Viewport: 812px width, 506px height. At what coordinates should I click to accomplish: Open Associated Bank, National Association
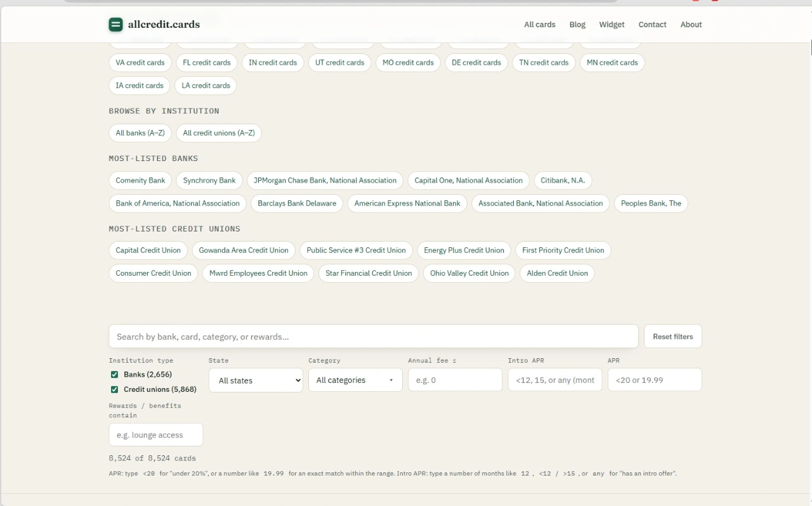540,204
